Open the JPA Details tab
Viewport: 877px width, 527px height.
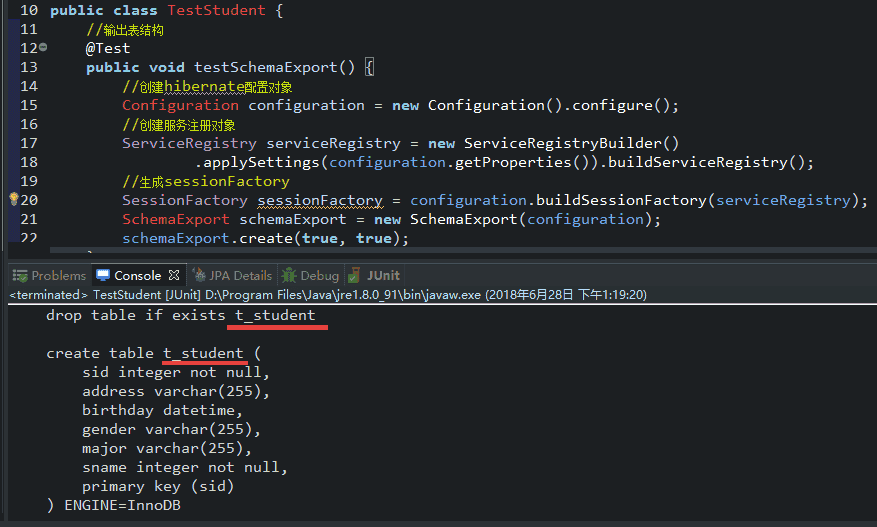232,275
